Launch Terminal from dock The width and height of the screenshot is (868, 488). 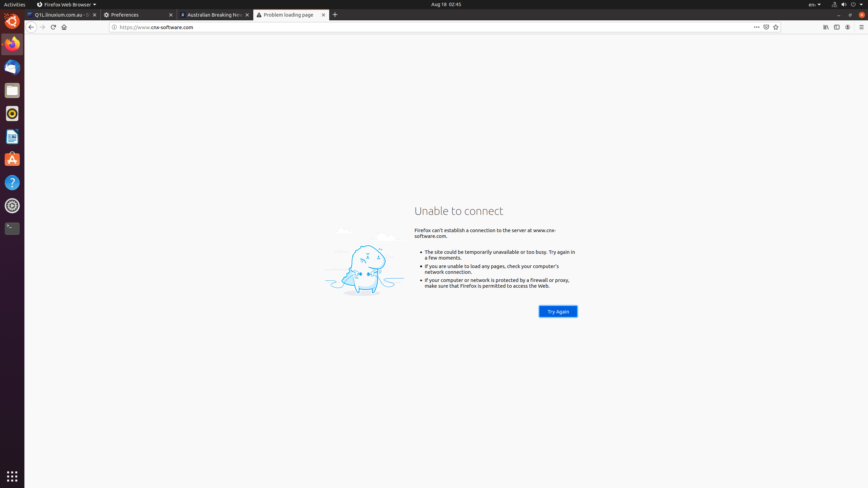click(x=12, y=229)
